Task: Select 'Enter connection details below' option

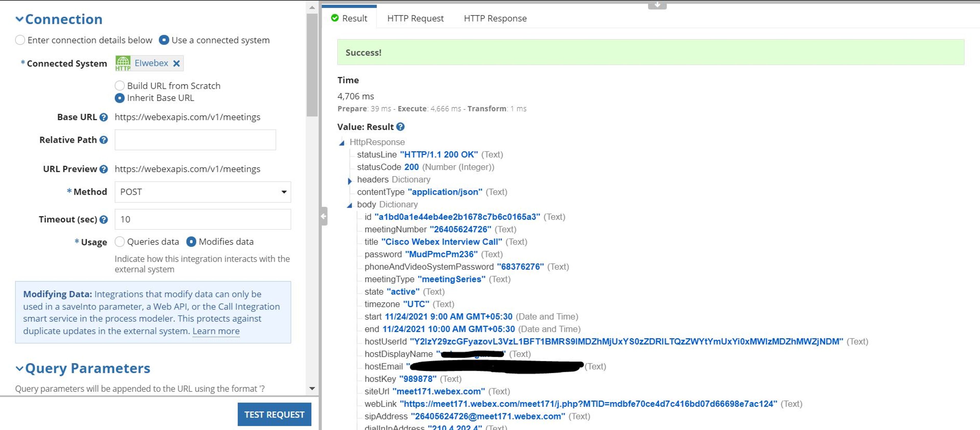Action: [20, 40]
